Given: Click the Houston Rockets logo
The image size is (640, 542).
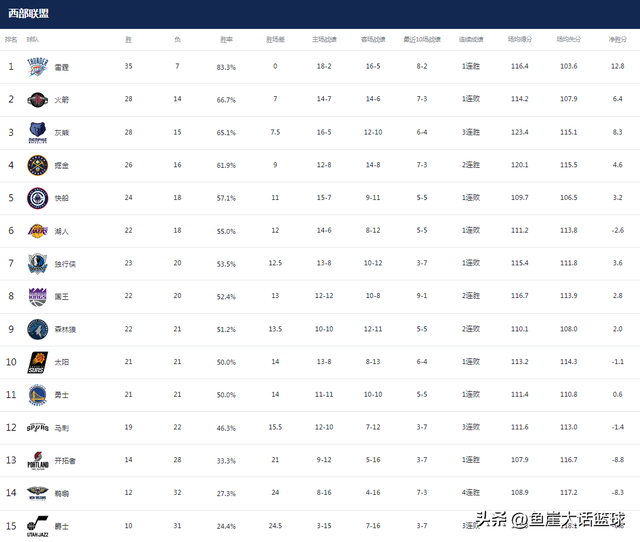Looking at the screenshot, I should point(38,100).
